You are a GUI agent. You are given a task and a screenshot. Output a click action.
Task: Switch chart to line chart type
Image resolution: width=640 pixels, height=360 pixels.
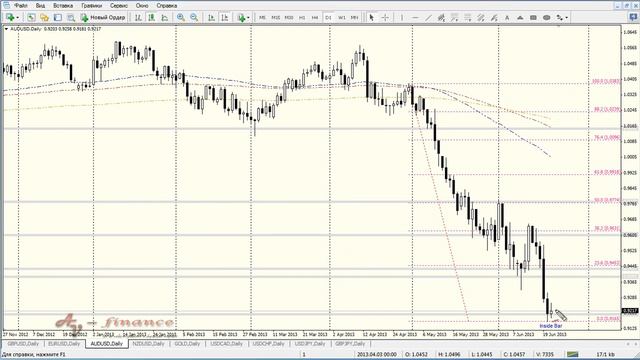pyautogui.click(x=164, y=18)
